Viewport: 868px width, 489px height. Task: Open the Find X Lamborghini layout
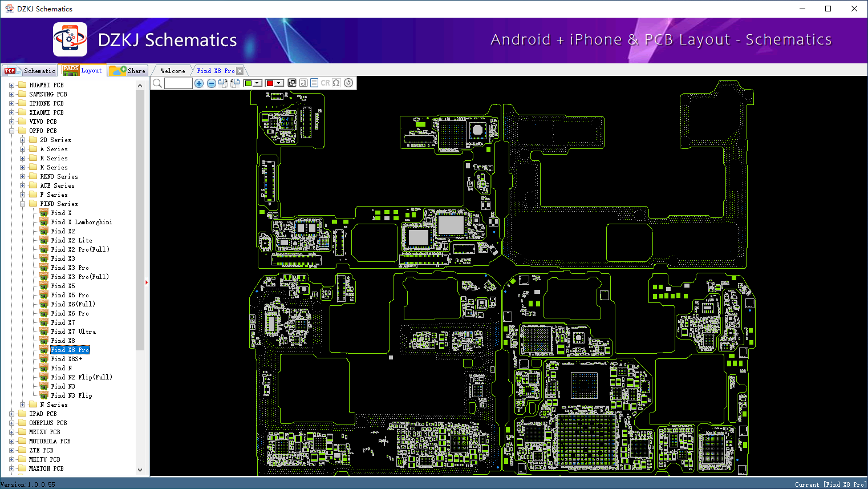tap(82, 222)
